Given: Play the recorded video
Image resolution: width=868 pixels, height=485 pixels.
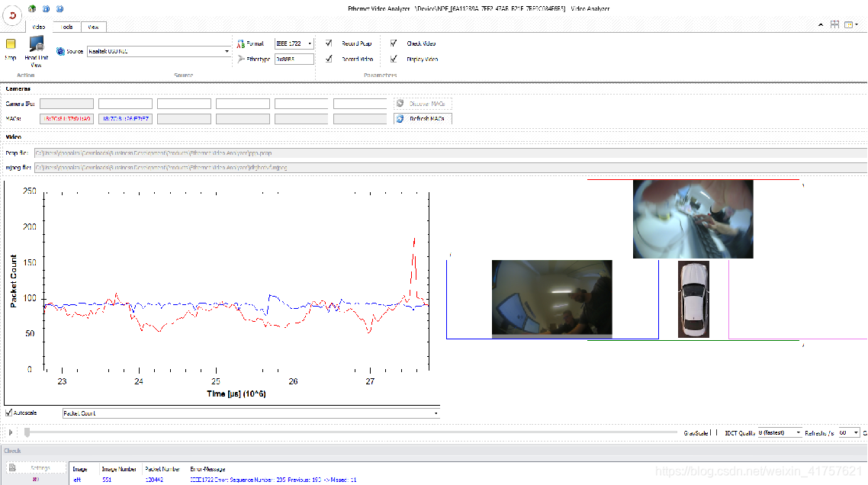Looking at the screenshot, I should 11,432.
